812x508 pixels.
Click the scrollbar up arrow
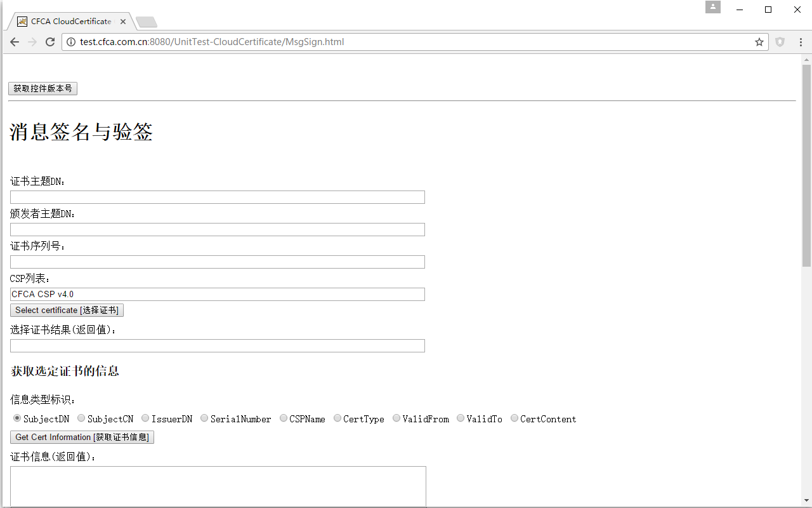point(807,60)
